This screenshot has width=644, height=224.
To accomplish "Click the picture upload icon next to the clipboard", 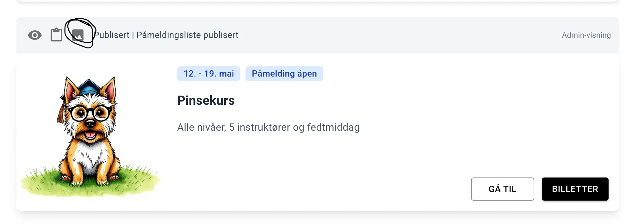I will click(78, 35).
